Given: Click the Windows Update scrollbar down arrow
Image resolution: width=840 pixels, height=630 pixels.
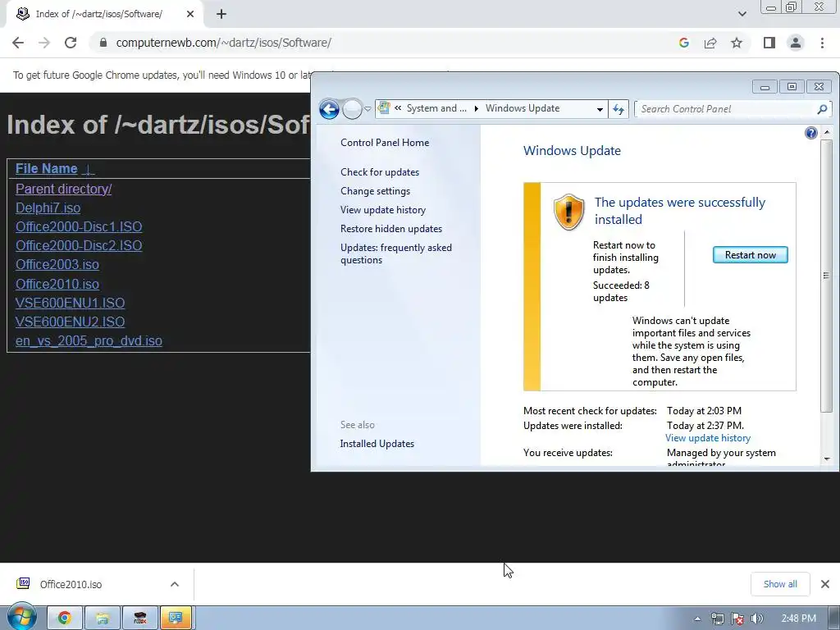Looking at the screenshot, I should coord(827,459).
